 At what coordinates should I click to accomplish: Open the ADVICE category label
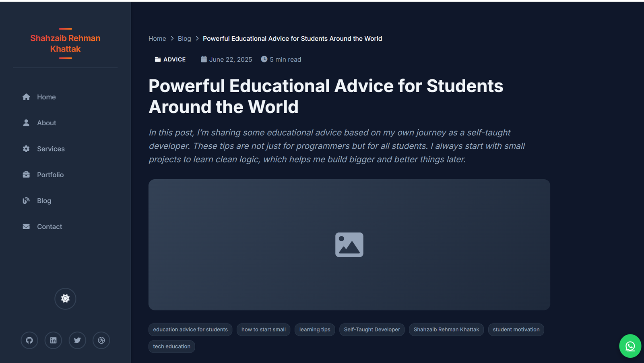pyautogui.click(x=170, y=59)
